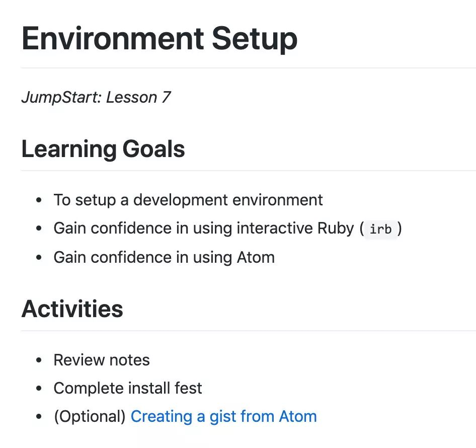Click the "Environment Setup" main heading
Image resolution: width=476 pixels, height=448 pixels.
(x=160, y=39)
